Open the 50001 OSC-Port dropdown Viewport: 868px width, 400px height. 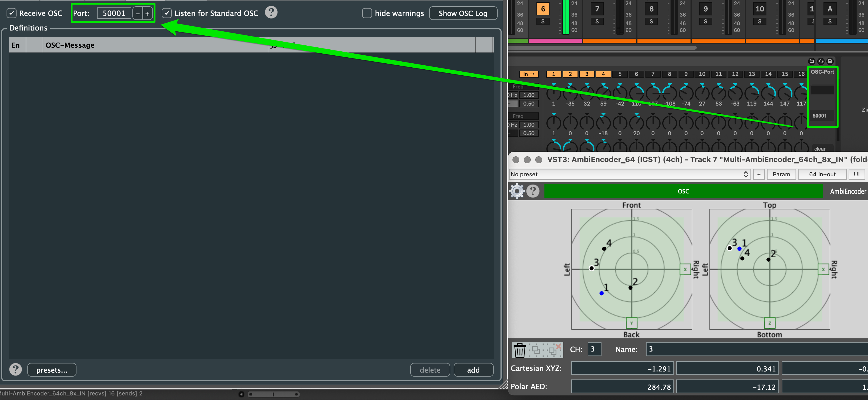[822, 116]
